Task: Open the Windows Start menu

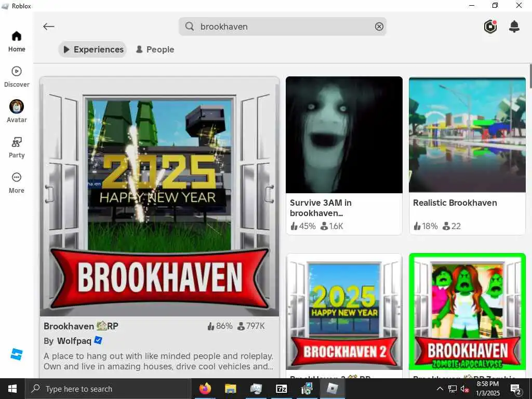Action: coord(12,389)
